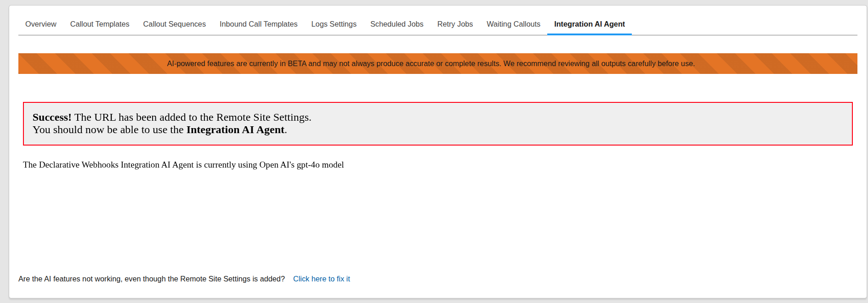Click the word BETA in the banner
This screenshot has height=303, width=868.
coord(297,63)
